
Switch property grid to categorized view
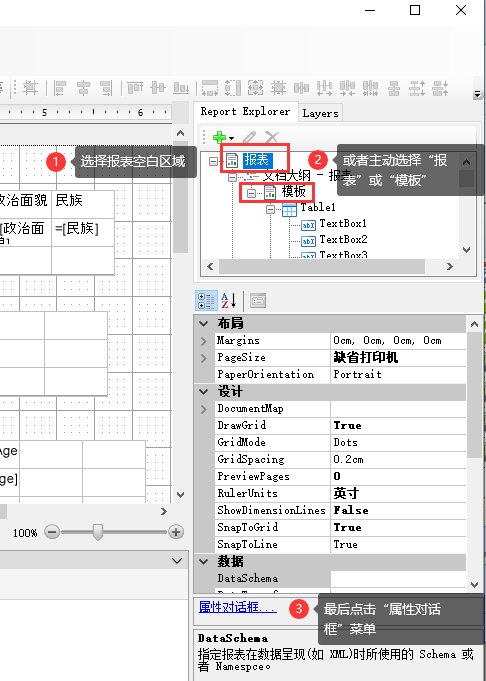click(206, 301)
